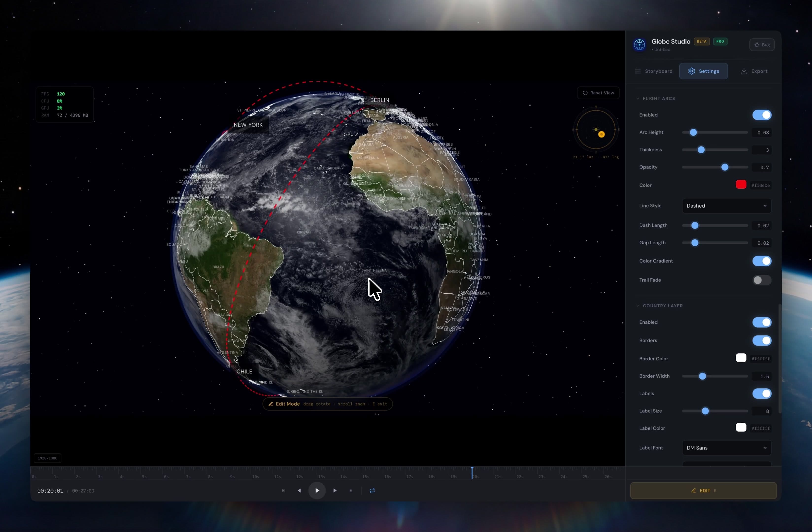Open the Label Font dropdown
The height and width of the screenshot is (532, 812).
[726, 448]
